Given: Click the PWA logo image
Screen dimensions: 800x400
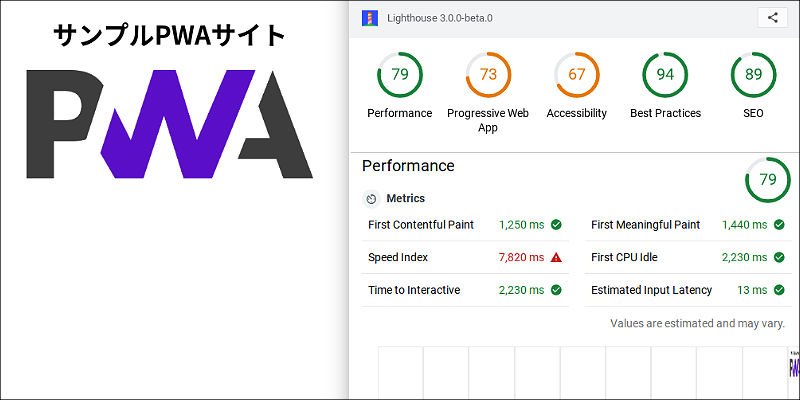Looking at the screenshot, I should 169,124.
